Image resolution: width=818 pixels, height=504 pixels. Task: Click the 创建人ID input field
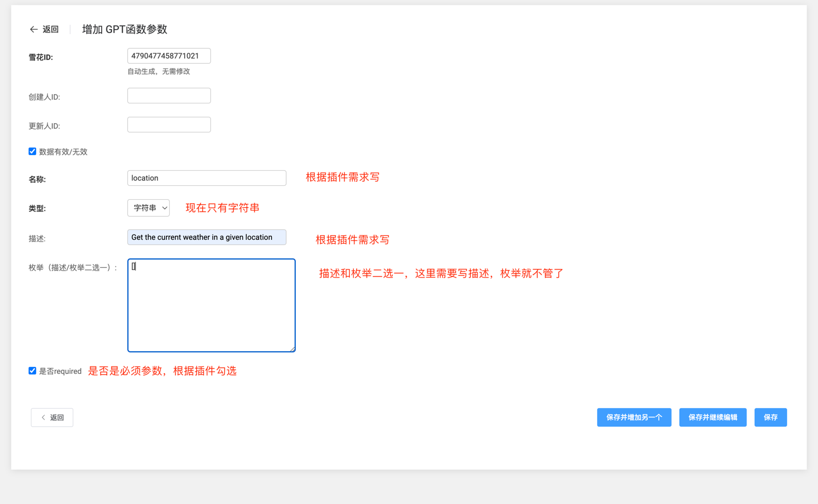coord(169,96)
